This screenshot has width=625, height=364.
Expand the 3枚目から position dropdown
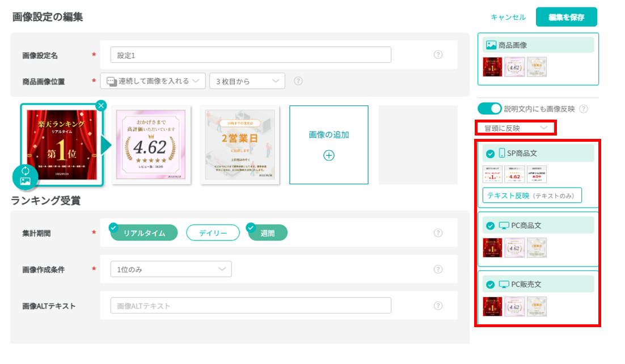[247, 81]
